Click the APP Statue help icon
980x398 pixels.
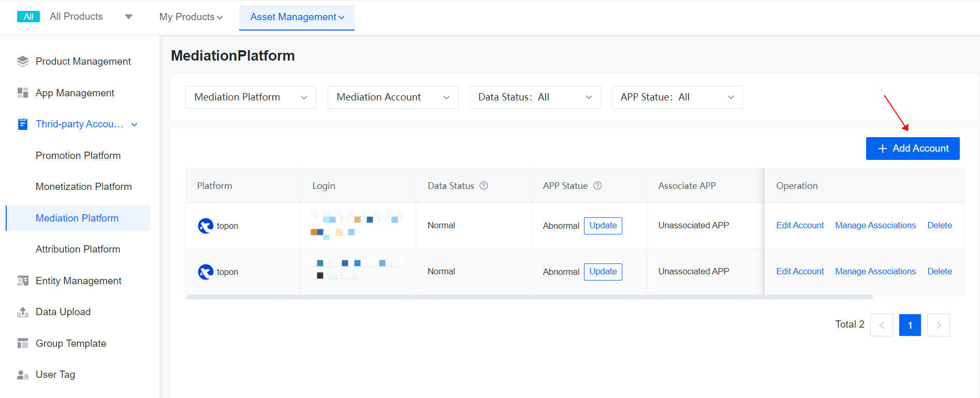pyautogui.click(x=597, y=186)
